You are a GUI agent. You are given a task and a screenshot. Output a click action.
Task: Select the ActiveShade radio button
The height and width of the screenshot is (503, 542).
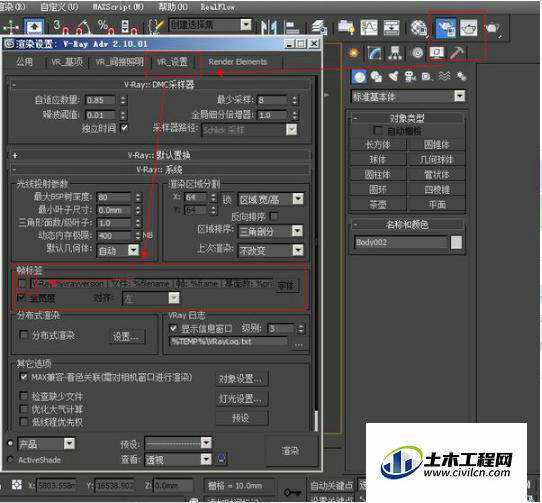pyautogui.click(x=10, y=459)
